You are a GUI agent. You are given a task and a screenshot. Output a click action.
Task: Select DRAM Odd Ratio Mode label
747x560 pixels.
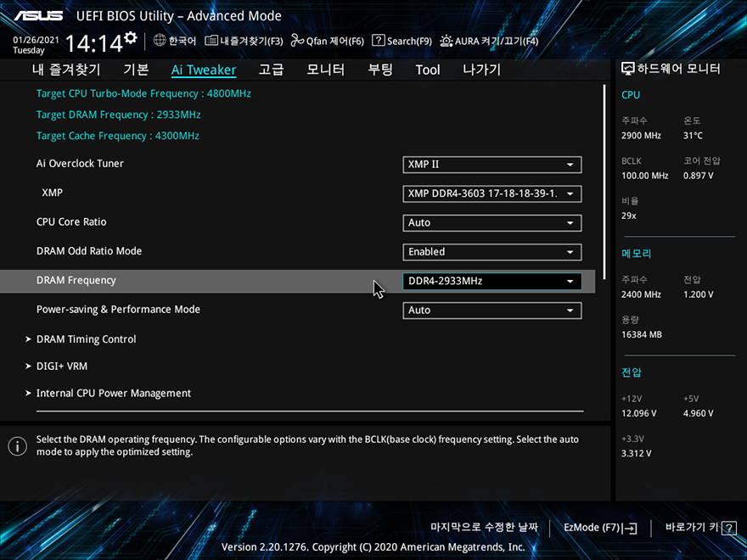pyautogui.click(x=89, y=251)
